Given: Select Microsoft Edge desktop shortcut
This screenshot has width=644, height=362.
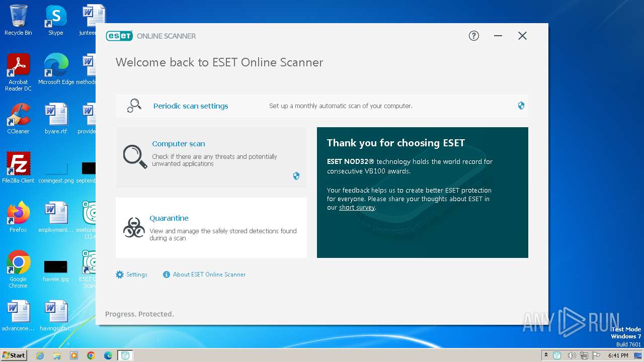Looking at the screenshot, I should (56, 69).
